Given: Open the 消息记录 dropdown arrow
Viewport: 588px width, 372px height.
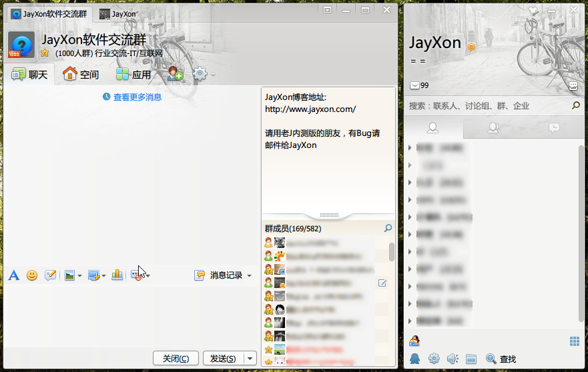Looking at the screenshot, I should 250,276.
